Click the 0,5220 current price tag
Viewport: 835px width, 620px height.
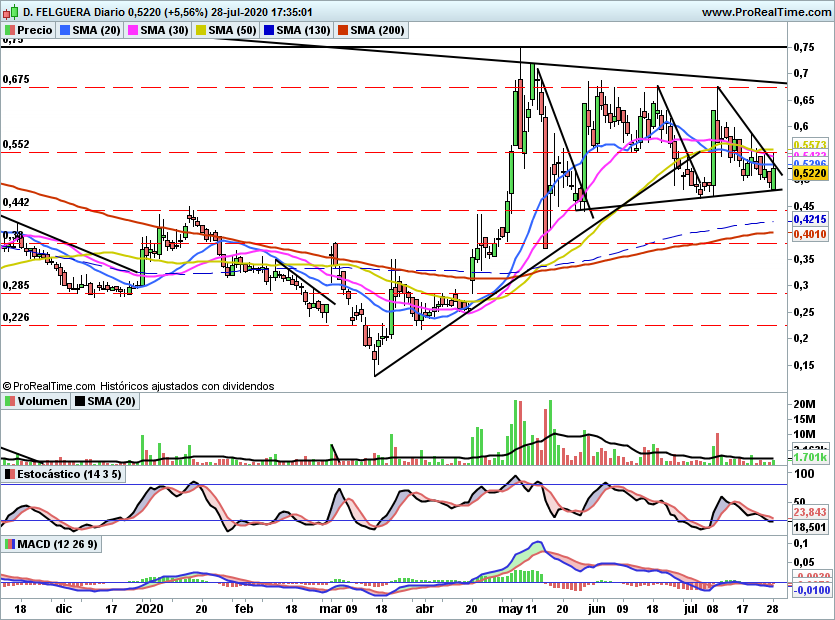(x=810, y=173)
